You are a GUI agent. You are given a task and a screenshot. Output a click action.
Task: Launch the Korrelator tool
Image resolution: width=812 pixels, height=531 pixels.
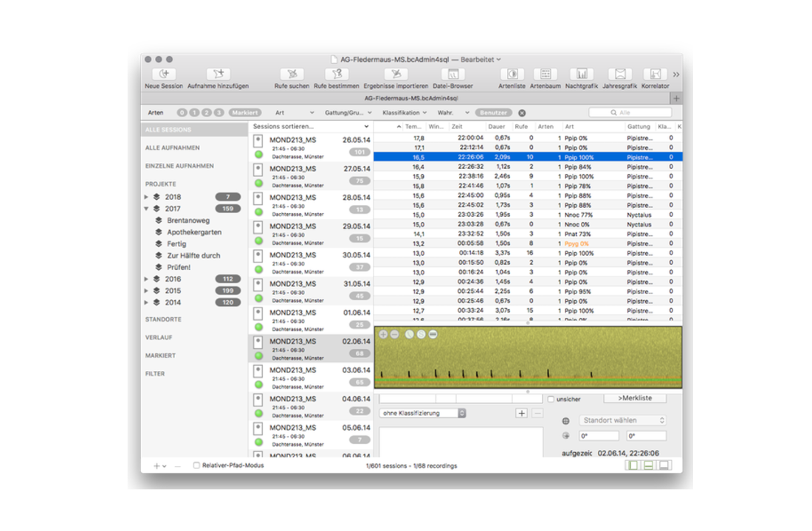[655, 74]
